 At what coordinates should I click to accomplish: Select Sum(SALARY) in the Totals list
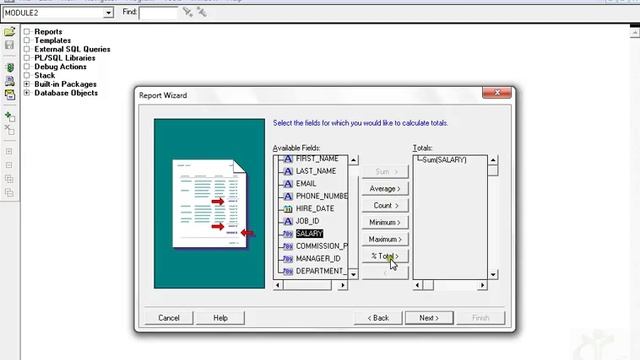click(x=444, y=160)
